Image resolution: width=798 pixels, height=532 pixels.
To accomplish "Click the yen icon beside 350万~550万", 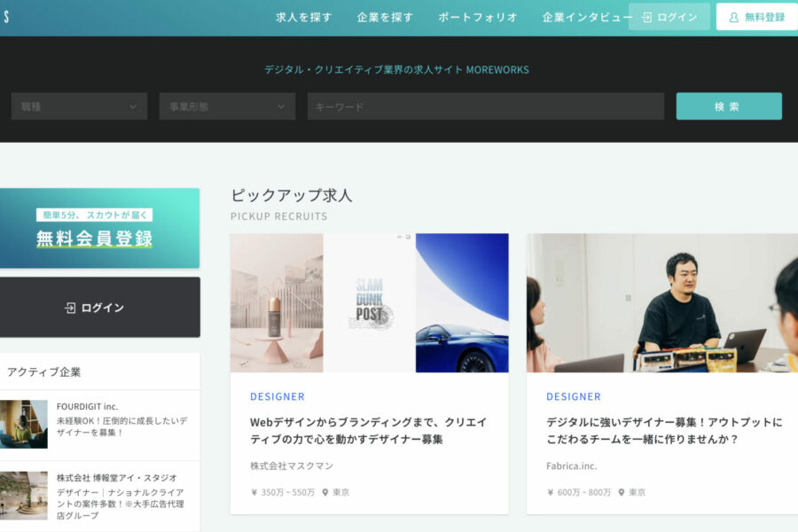I will point(254,492).
